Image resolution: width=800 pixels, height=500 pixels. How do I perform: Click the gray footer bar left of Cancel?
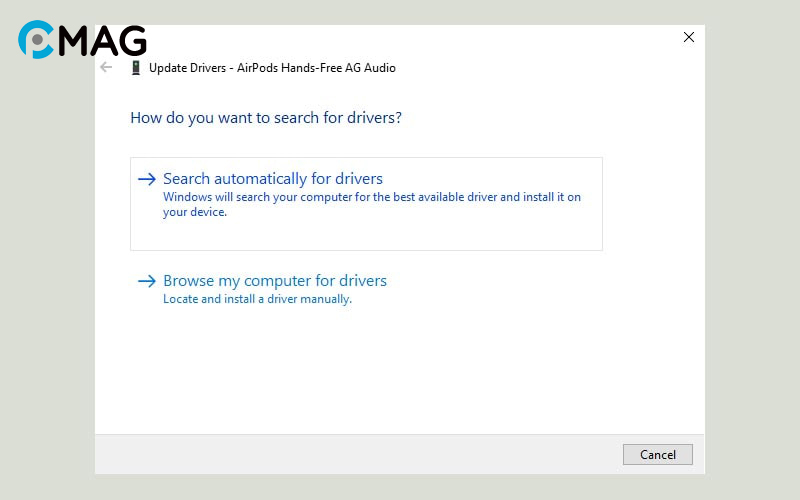pos(350,454)
